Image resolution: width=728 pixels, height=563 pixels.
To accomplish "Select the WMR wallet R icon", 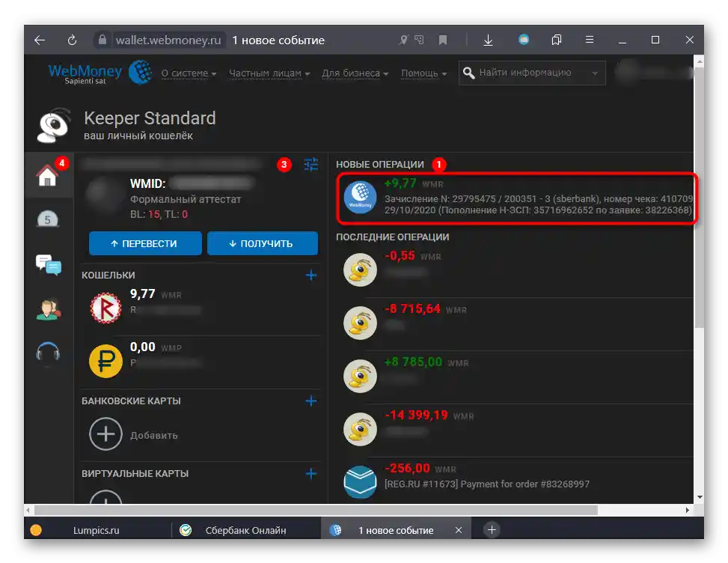I will pos(105,308).
